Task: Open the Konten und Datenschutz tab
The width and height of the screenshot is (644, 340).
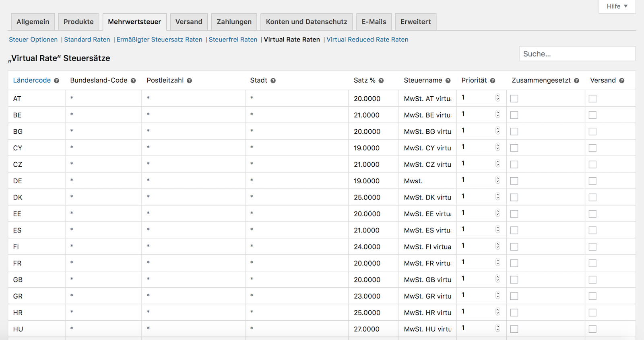Action: pyautogui.click(x=306, y=22)
